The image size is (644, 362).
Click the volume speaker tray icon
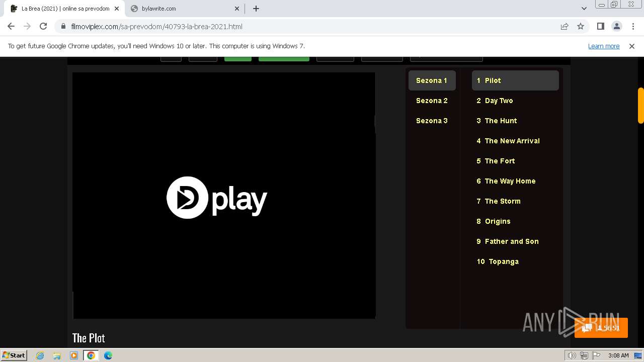(572, 355)
